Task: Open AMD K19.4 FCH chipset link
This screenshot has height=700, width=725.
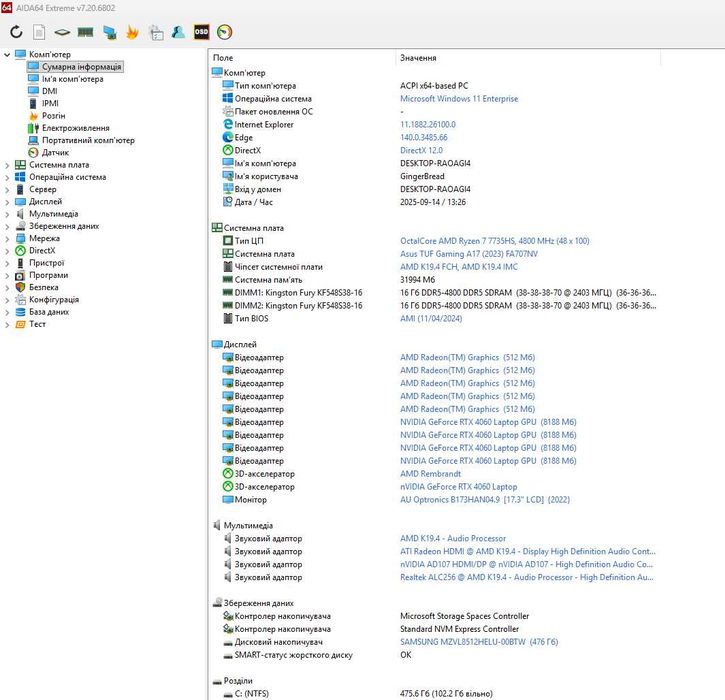Action: [x=459, y=267]
